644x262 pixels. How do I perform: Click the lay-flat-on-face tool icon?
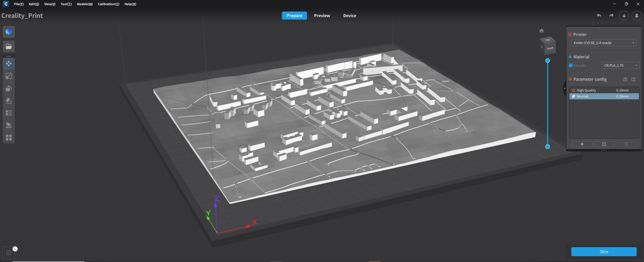click(9, 101)
